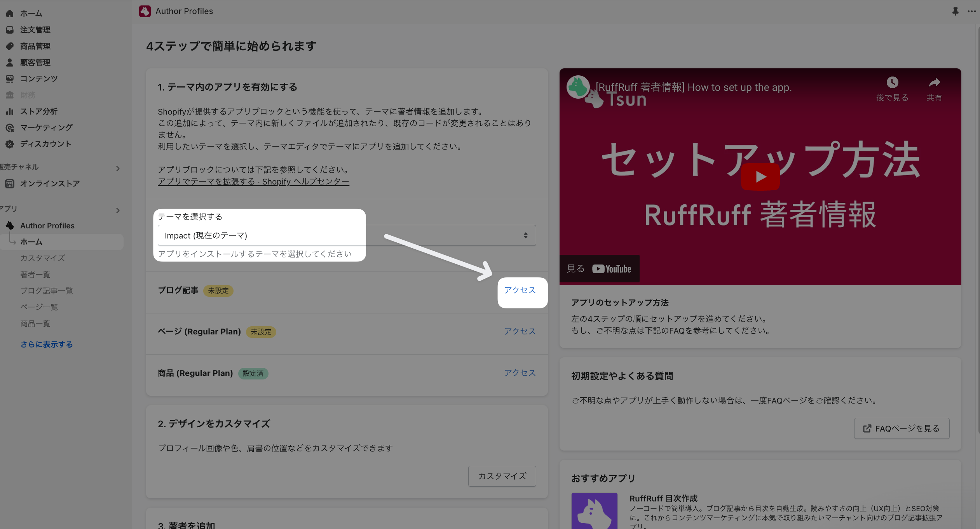
Task: Open the Shopify ヘルプセンター link
Action: pos(253,182)
